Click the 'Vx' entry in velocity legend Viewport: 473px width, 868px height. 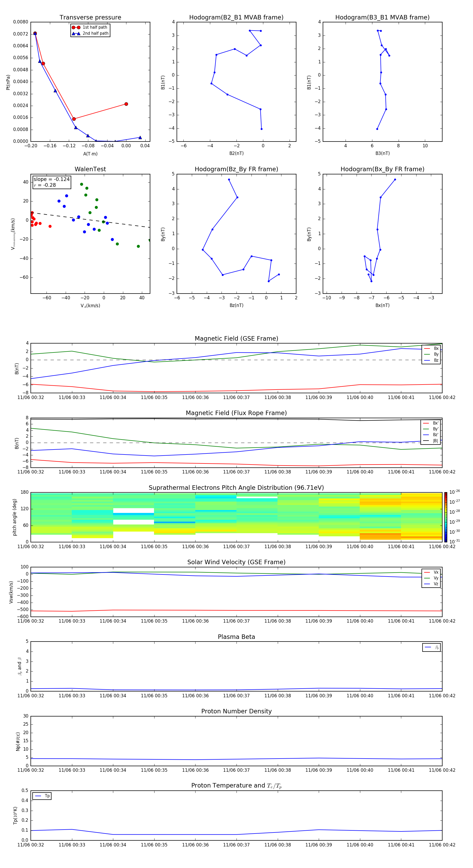tap(431, 572)
